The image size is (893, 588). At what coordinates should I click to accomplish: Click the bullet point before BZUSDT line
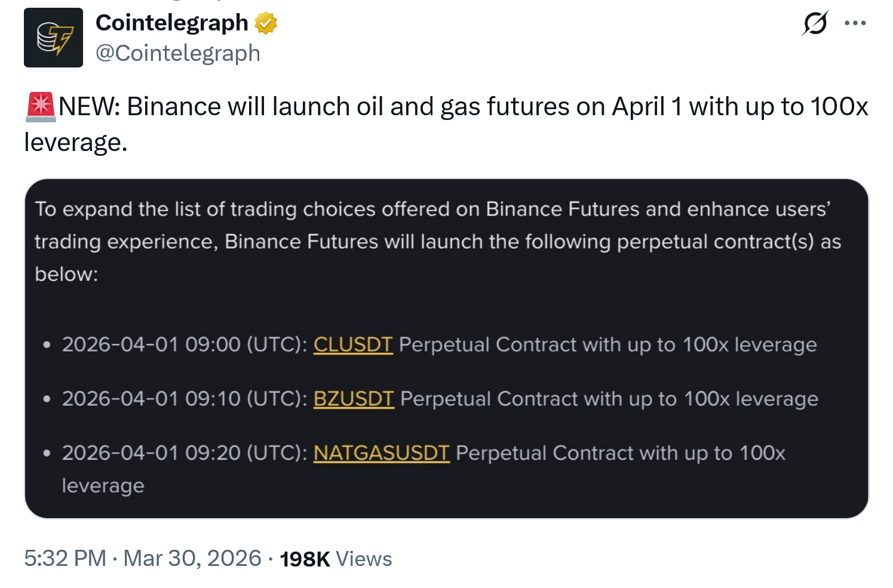(x=47, y=399)
